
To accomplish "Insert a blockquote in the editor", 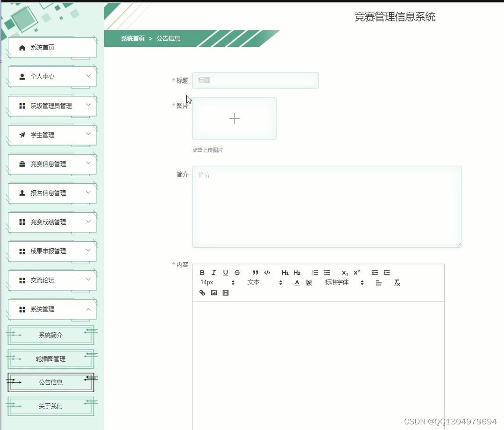I will [x=255, y=272].
